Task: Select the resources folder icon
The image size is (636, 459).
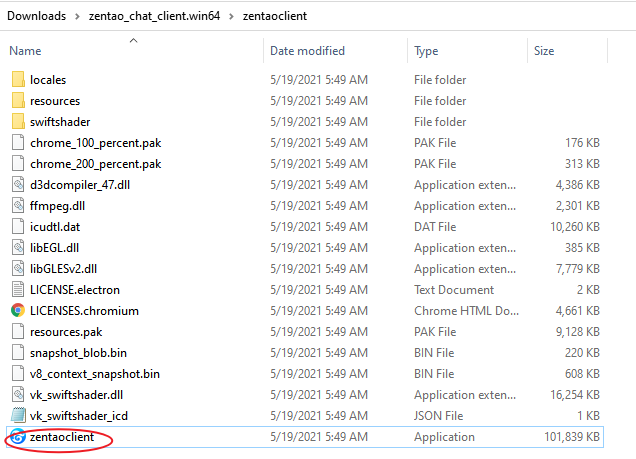Action: (18, 101)
